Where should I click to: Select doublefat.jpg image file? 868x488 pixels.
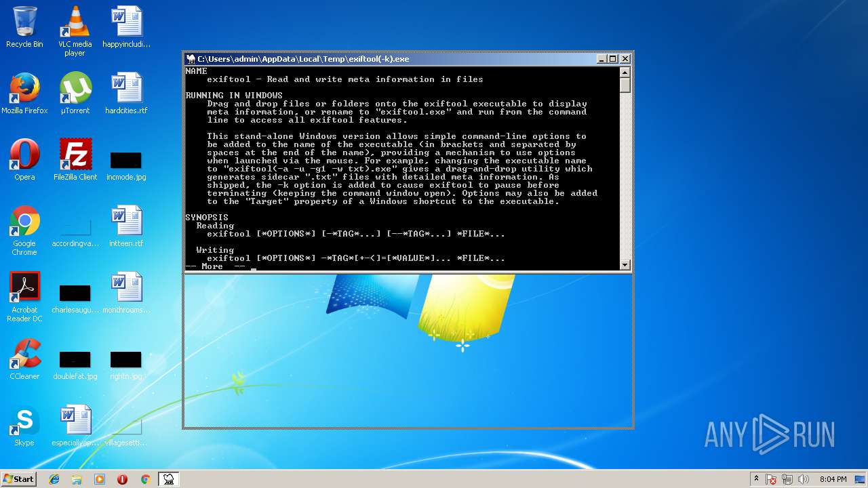point(75,365)
